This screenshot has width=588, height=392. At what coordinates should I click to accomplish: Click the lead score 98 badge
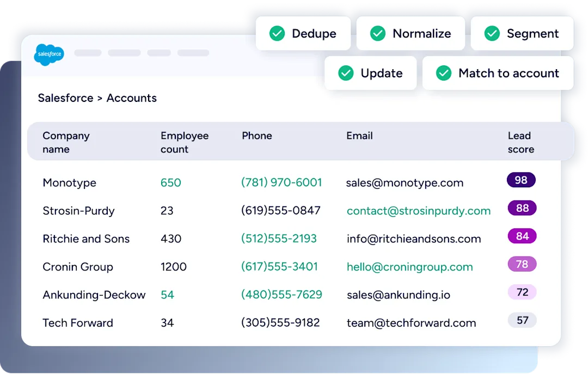(x=521, y=180)
